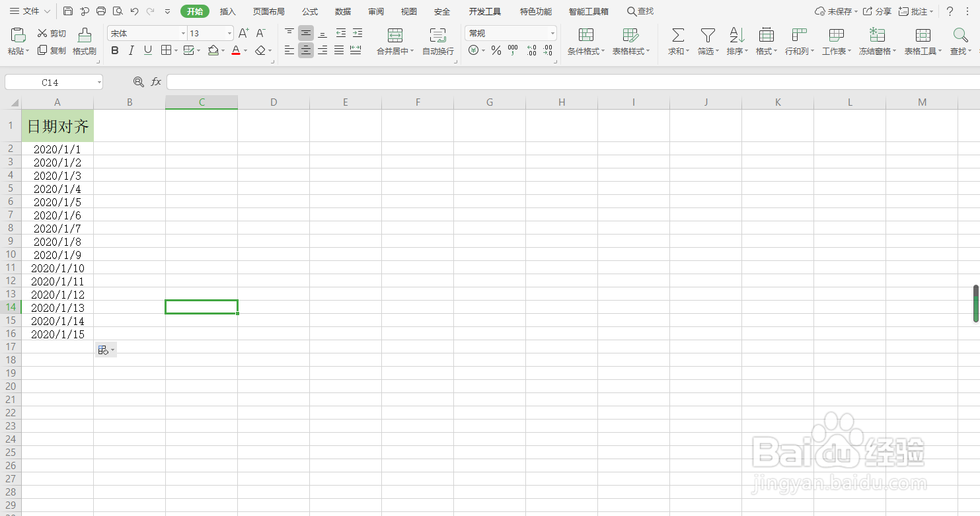Click the decrease indent icon
The width and height of the screenshot is (980, 516).
coord(340,33)
